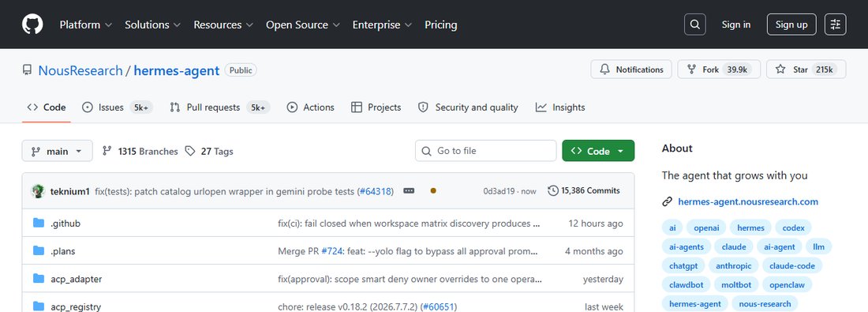Click the 'codex' topic tag
This screenshot has height=312, width=868.
click(x=793, y=227)
